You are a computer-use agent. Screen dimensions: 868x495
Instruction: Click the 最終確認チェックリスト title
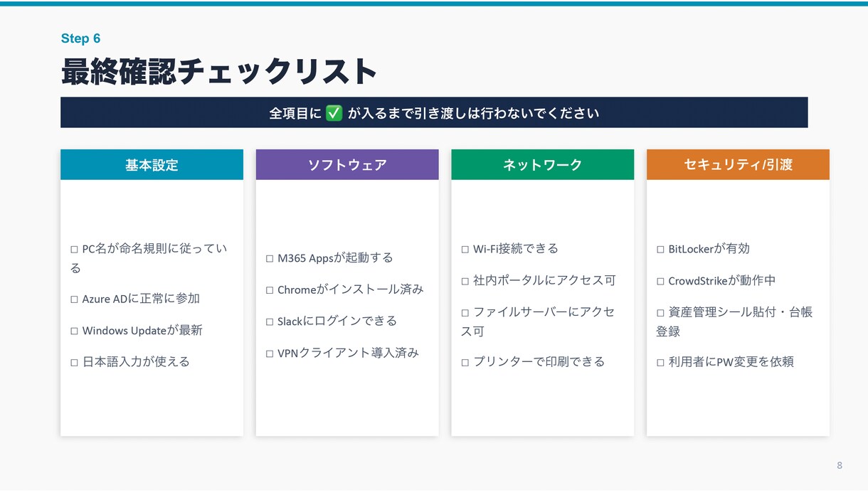point(219,71)
